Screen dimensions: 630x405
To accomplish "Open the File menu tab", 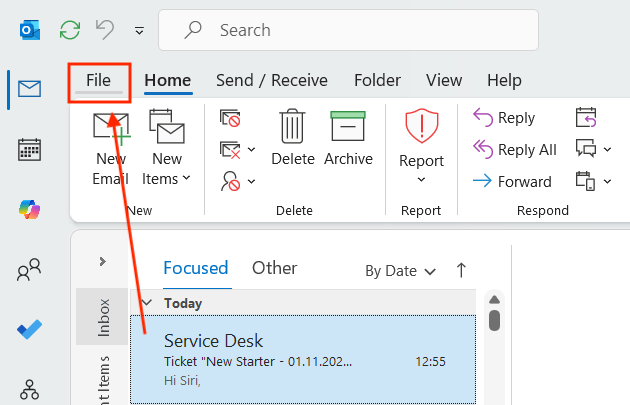I will (98, 80).
